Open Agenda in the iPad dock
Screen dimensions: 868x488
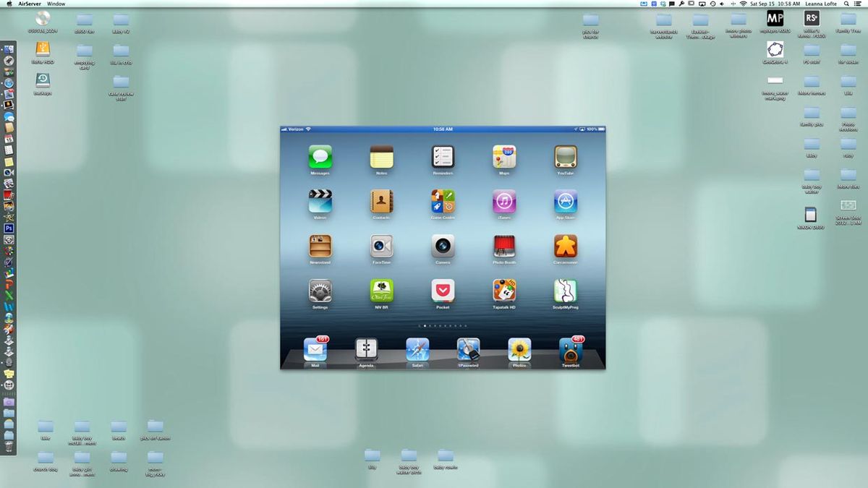coord(366,350)
